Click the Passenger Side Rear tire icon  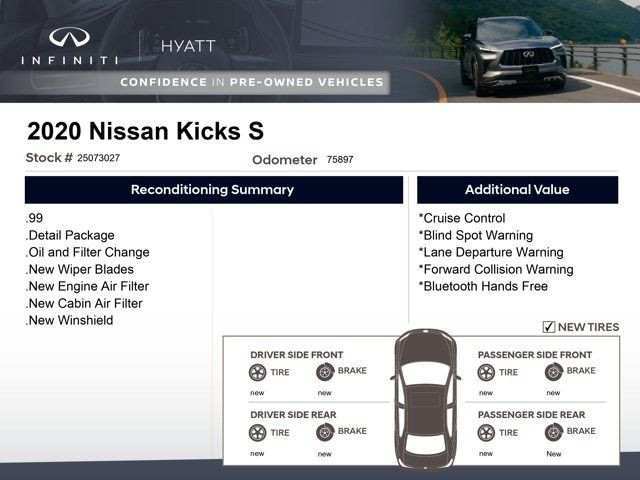(486, 433)
